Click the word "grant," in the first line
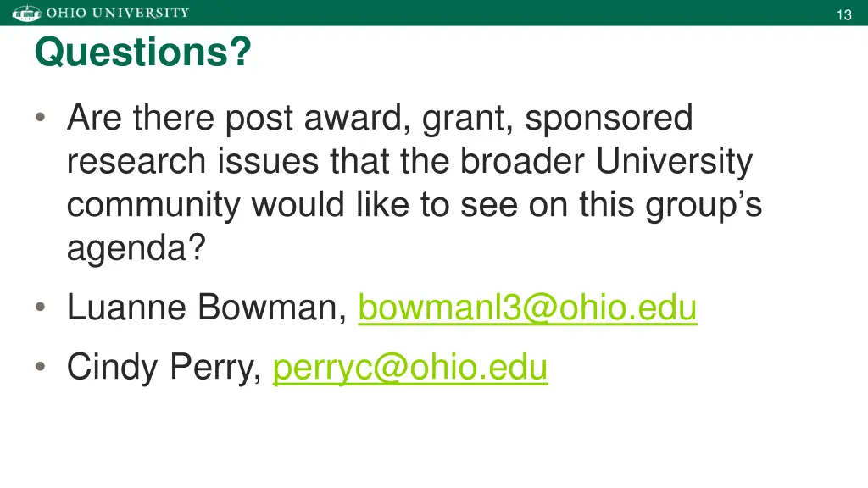The height and width of the screenshot is (488, 868). pos(468,119)
